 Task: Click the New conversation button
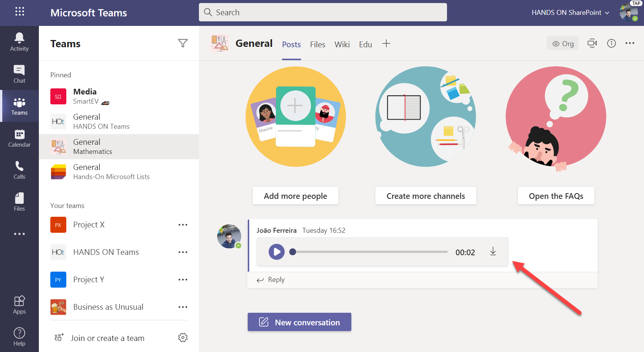pos(300,322)
